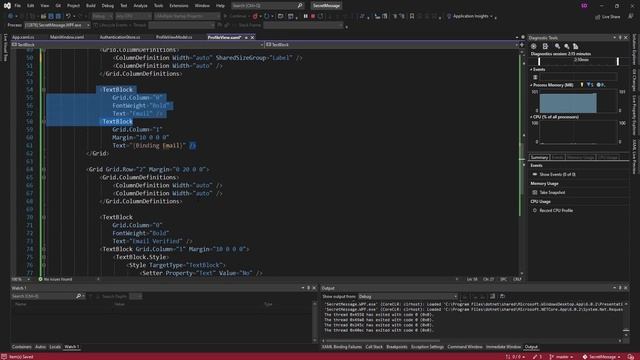Screen dimensions: 640x360
Task: Toggle the Lifecycle Events checkbox
Action: point(96,25)
